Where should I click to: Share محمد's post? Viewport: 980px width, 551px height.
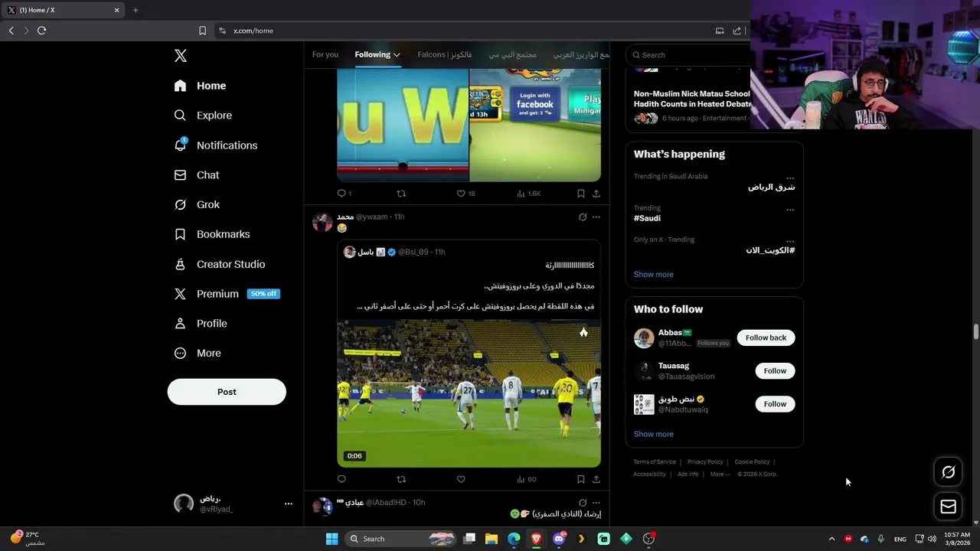coord(596,479)
